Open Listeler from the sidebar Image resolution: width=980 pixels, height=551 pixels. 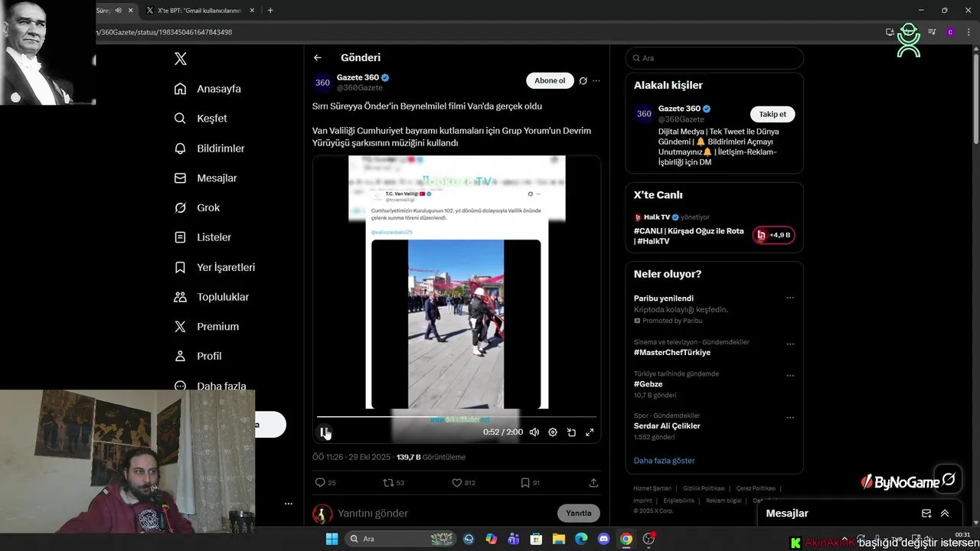[x=203, y=237]
